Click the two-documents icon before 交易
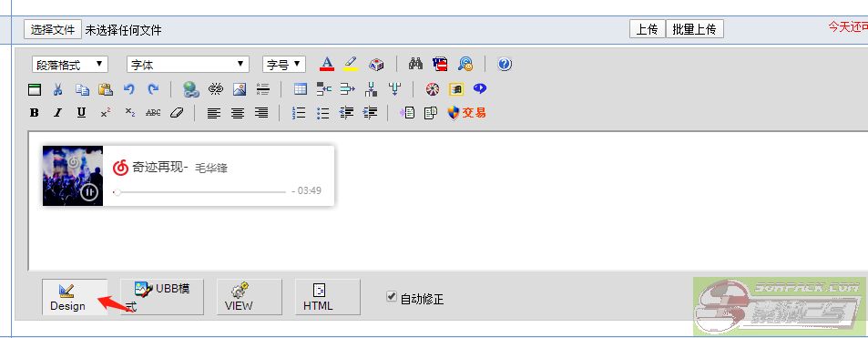Screen dimensions: 868x338 click(431, 113)
